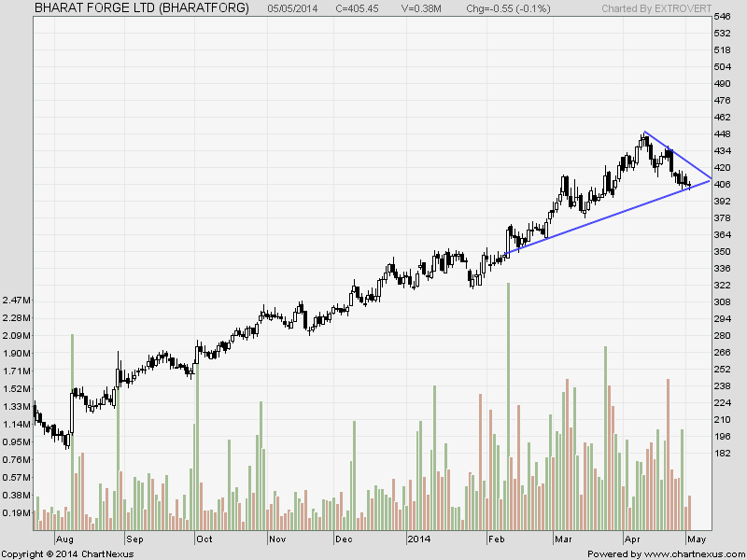
Task: Select the Mar label on time axis
Action: coord(563,539)
